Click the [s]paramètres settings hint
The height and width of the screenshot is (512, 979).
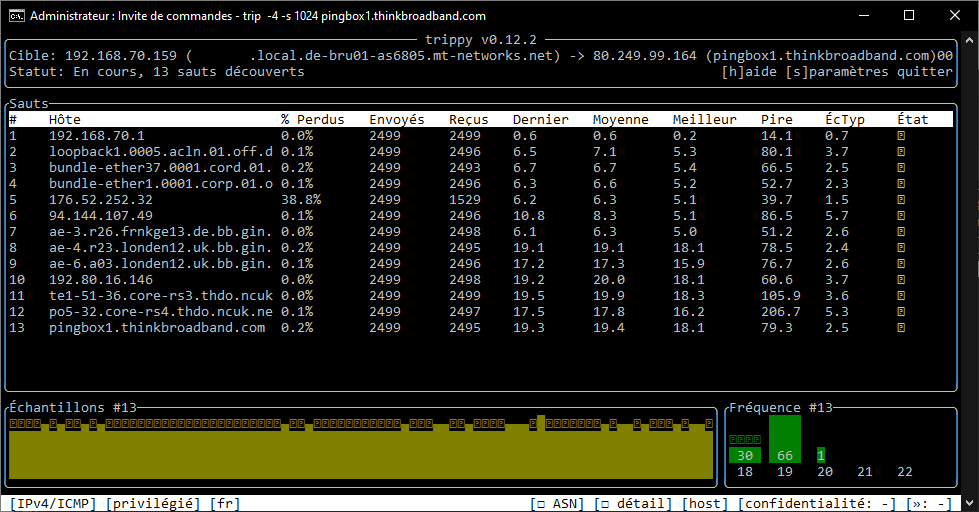click(837, 72)
